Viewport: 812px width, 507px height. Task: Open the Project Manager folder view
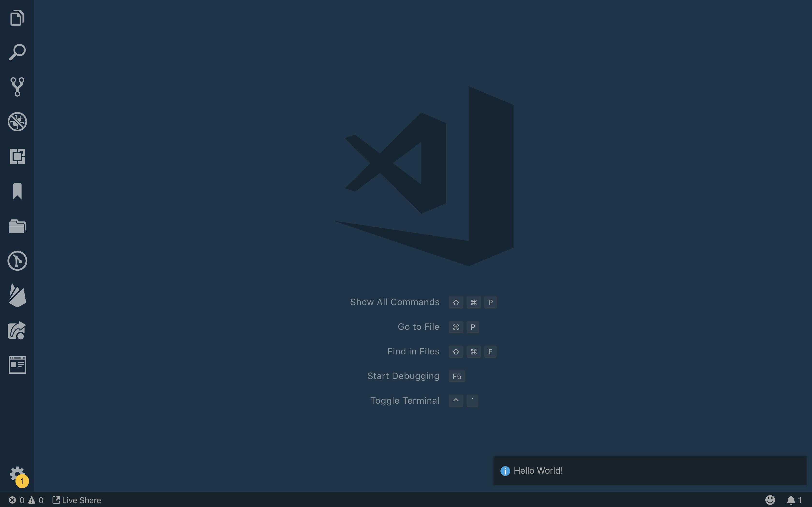click(17, 226)
